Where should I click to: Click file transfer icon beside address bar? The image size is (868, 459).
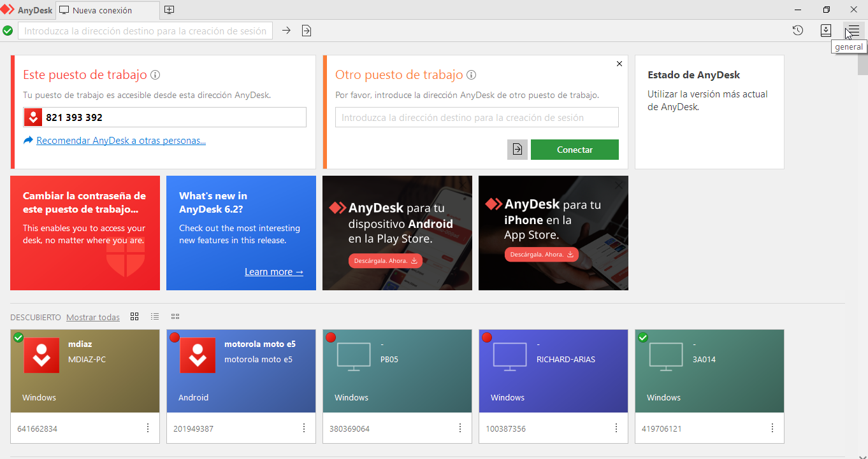coord(307,31)
